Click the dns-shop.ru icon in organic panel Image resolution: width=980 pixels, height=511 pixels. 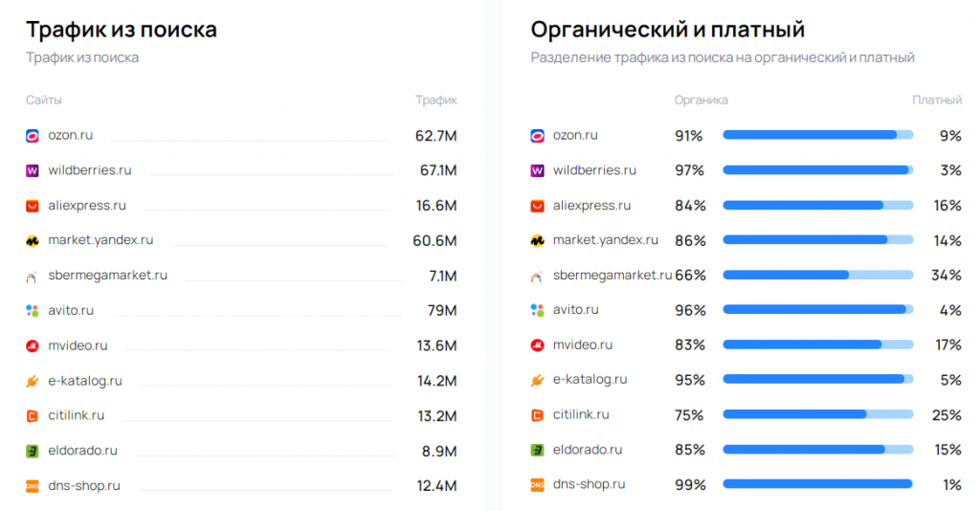[x=537, y=485]
